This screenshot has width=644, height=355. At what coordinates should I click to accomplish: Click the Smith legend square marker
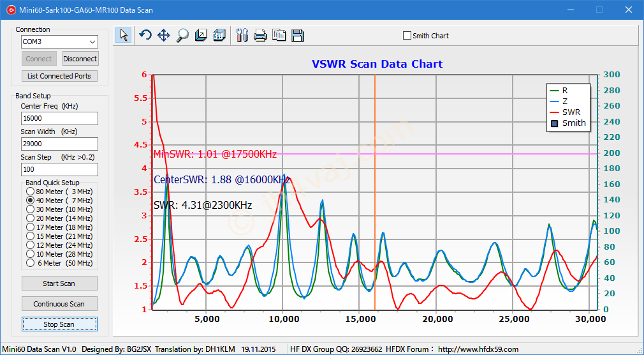click(555, 123)
